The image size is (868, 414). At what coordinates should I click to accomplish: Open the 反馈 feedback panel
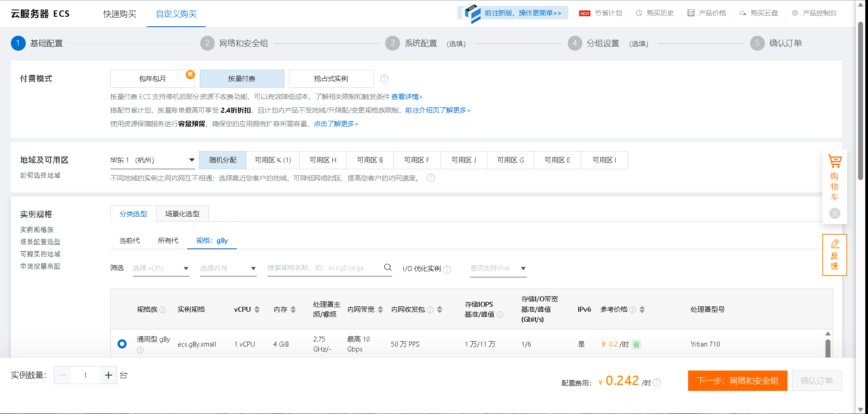click(835, 255)
